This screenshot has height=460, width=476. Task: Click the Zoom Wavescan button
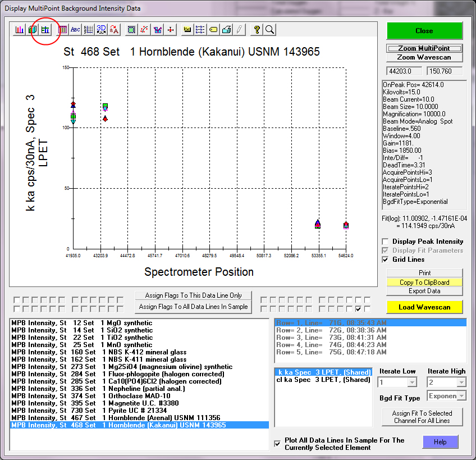click(x=424, y=57)
